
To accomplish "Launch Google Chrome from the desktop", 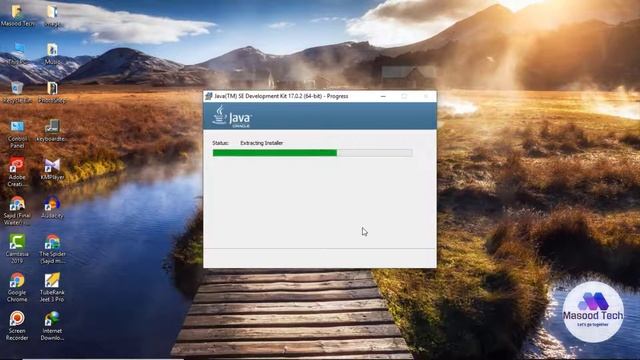I will click(x=17, y=287).
